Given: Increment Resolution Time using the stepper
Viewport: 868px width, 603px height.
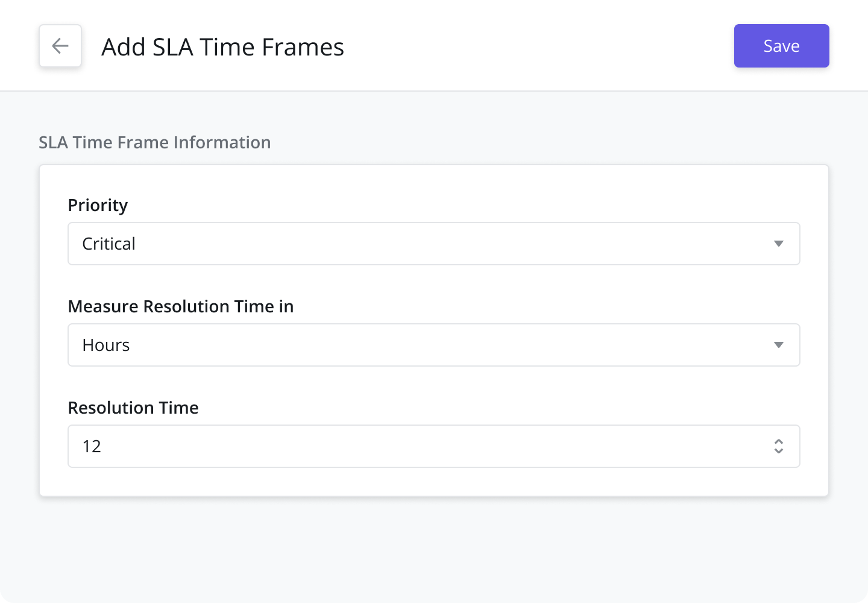Looking at the screenshot, I should (x=779, y=442).
